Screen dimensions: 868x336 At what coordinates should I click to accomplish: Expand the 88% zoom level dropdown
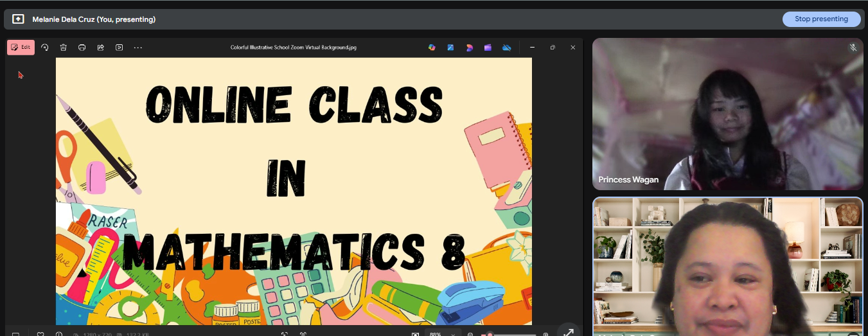point(454,334)
